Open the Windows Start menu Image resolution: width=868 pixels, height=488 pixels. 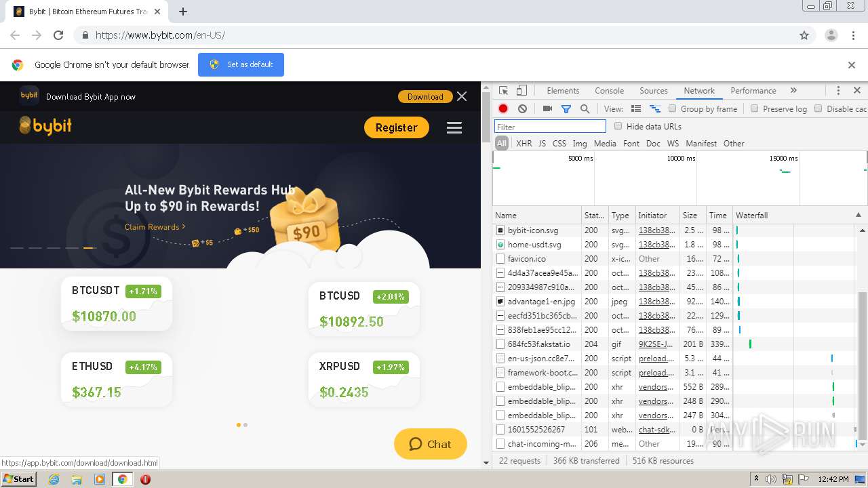tap(18, 479)
